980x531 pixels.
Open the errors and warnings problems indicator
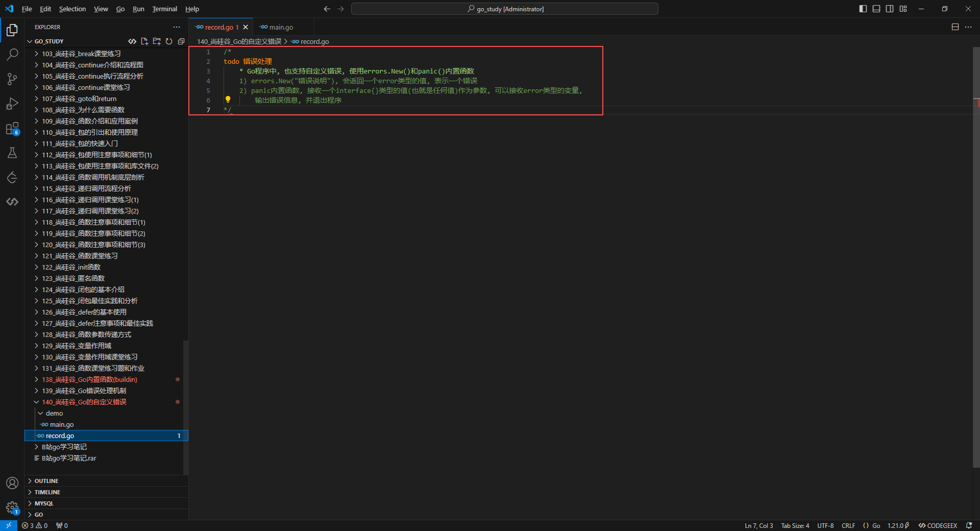click(35, 525)
